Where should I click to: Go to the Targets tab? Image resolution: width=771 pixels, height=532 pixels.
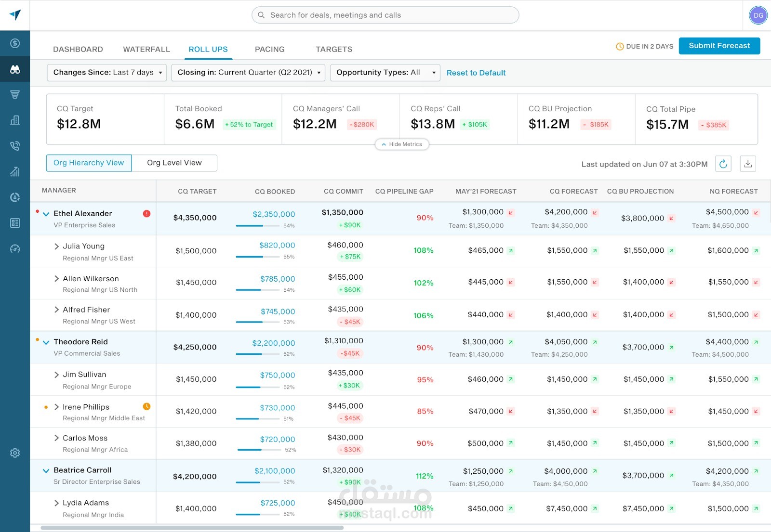pos(334,49)
